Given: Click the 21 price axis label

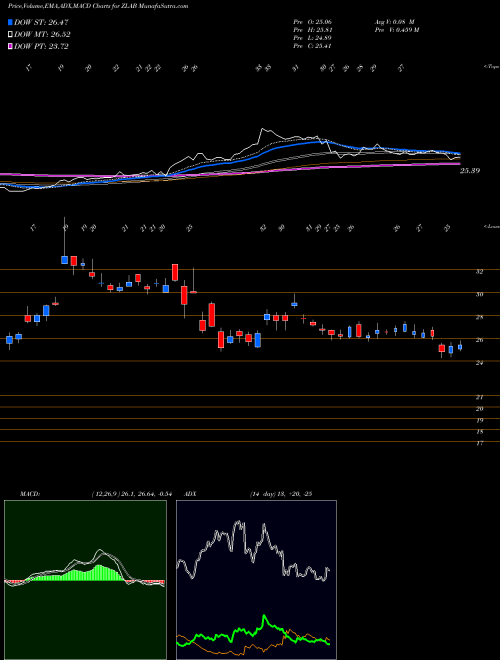Looking at the screenshot, I should 479,397.
